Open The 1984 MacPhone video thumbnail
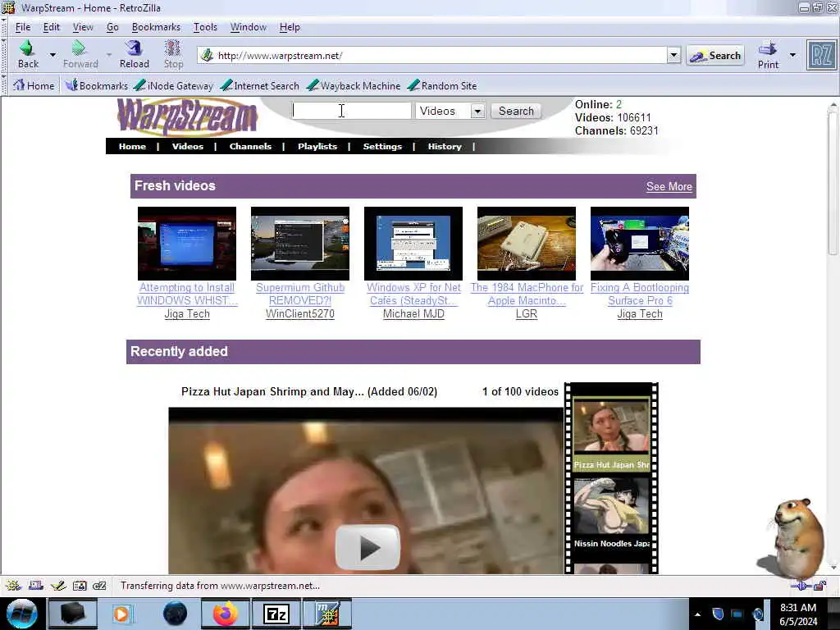The width and height of the screenshot is (840, 630). (527, 243)
